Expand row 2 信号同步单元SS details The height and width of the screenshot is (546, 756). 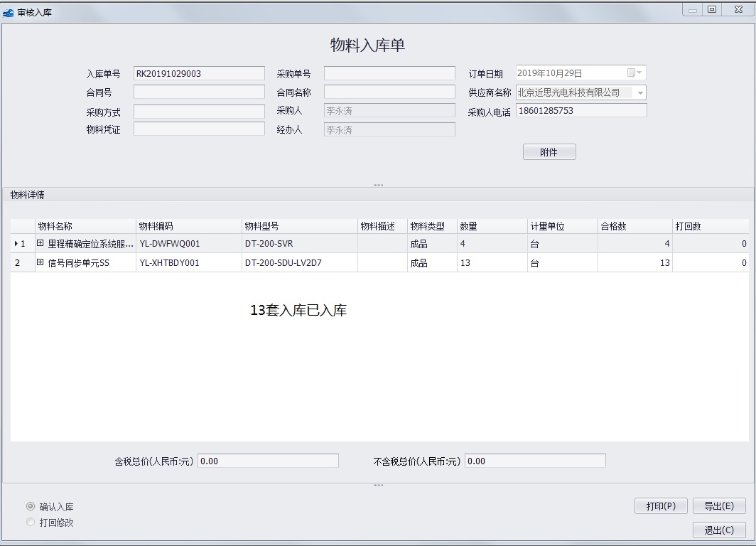[40, 262]
